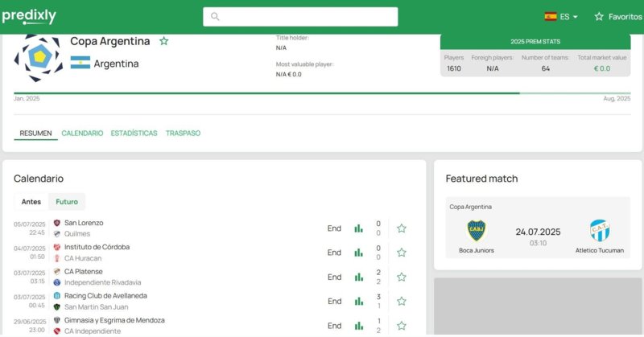Open Instituto de Córdoba team
This screenshot has height=337, width=644.
[x=97, y=247]
